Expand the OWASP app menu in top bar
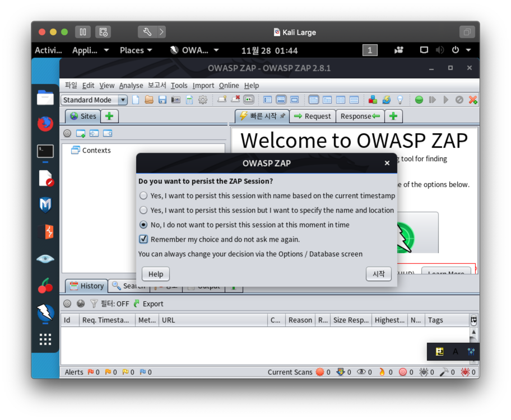 [x=194, y=50]
